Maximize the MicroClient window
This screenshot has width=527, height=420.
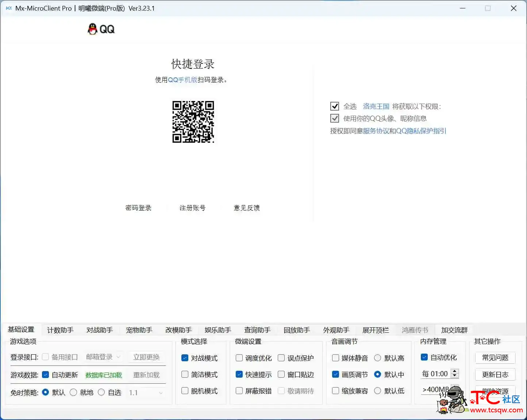tap(488, 8)
